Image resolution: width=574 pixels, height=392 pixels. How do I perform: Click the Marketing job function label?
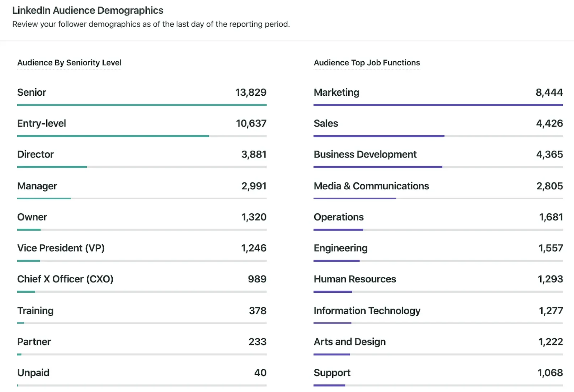(336, 93)
